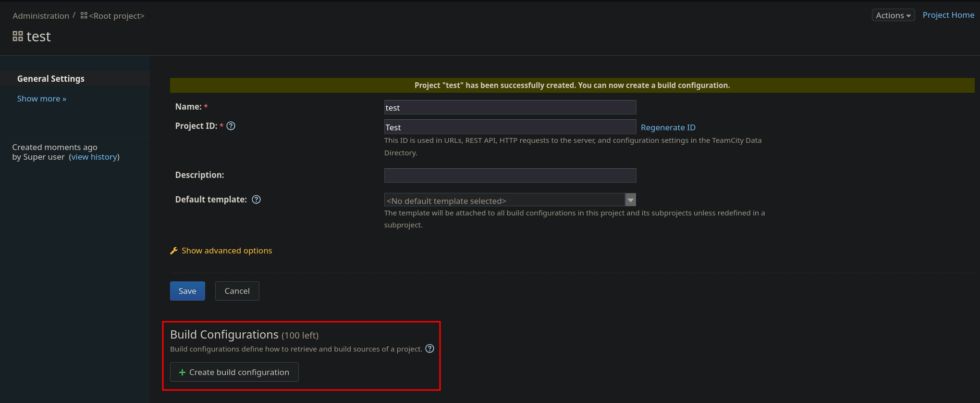The height and width of the screenshot is (403, 980).
Task: Click the Build Configurations heading
Action: click(x=224, y=334)
